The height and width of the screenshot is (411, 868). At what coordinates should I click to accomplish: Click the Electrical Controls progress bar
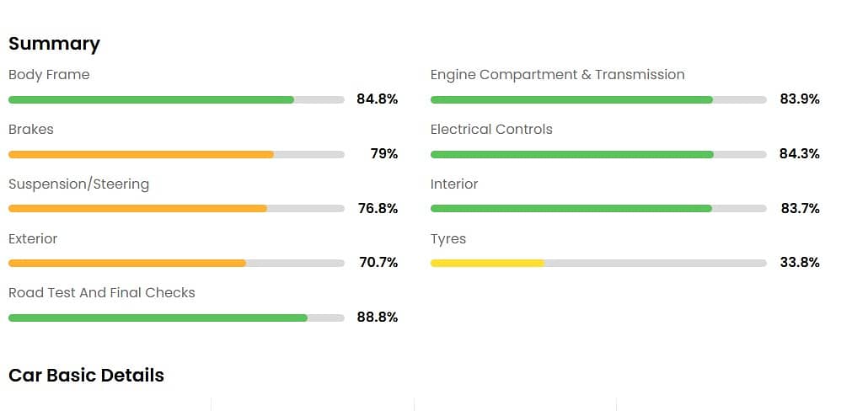click(598, 154)
